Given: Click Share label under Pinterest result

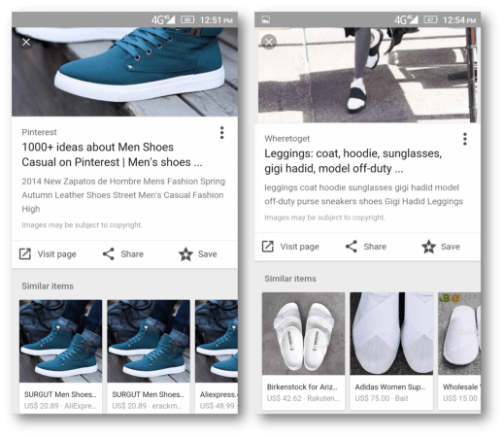Looking at the screenshot, I should [132, 254].
